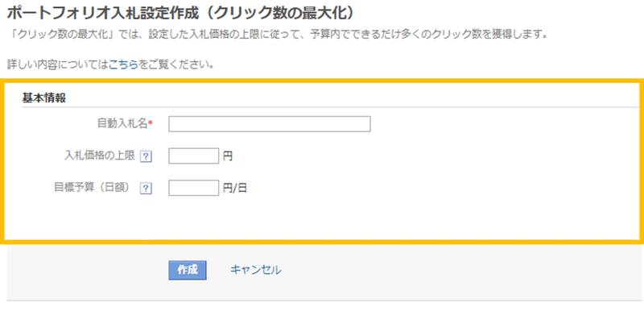Click the 円 unit after bid limit field

(x=228, y=156)
